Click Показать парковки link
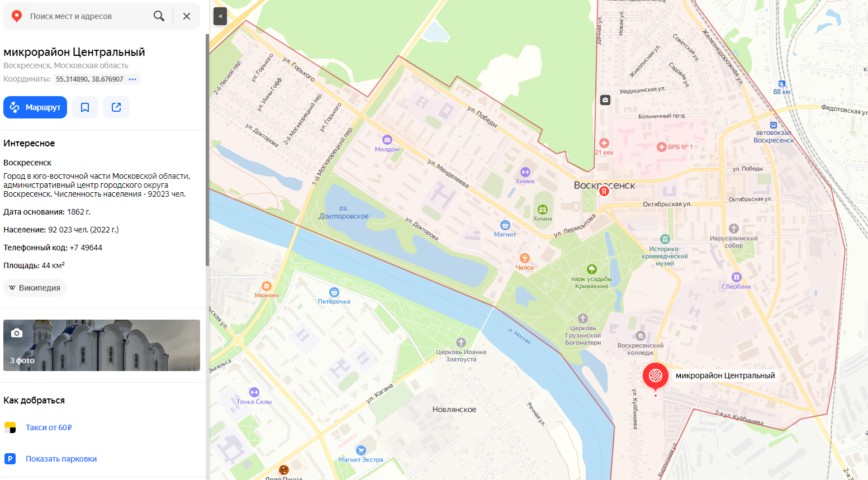The height and width of the screenshot is (480, 868). pyautogui.click(x=61, y=459)
